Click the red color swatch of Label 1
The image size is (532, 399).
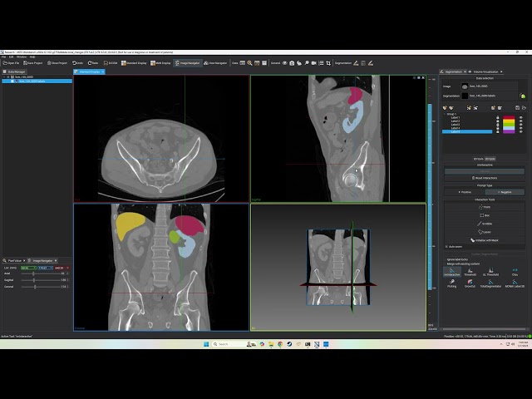509,118
